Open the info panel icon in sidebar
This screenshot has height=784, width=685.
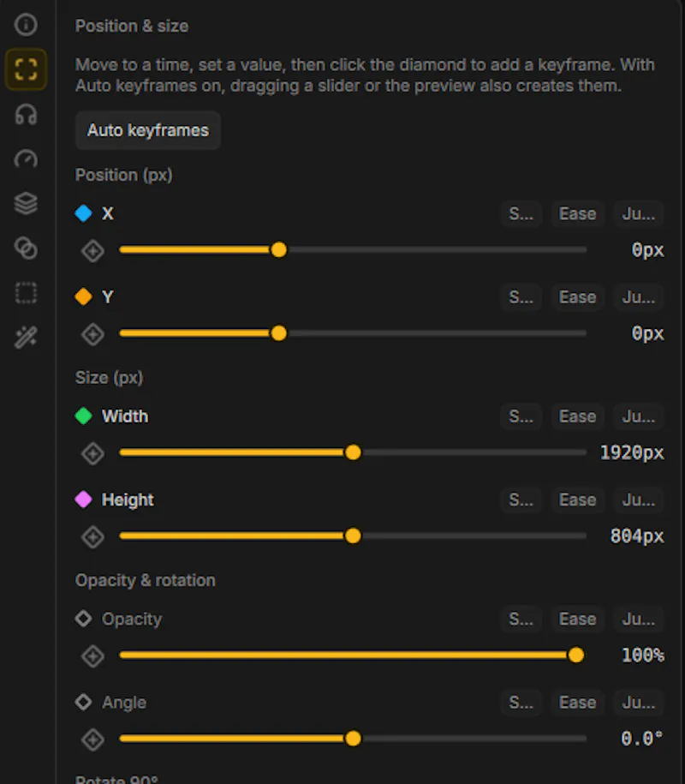pyautogui.click(x=26, y=25)
